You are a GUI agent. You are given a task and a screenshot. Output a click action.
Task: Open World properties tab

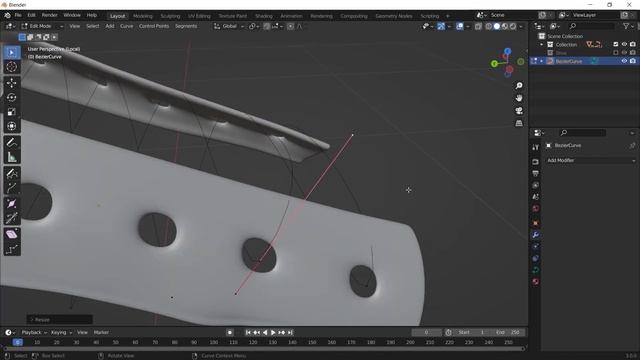(536, 209)
